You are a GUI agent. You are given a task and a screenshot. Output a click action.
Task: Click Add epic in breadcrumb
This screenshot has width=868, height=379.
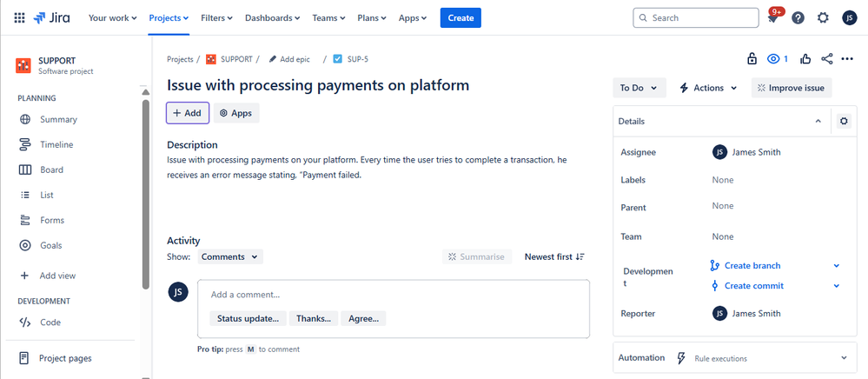289,59
